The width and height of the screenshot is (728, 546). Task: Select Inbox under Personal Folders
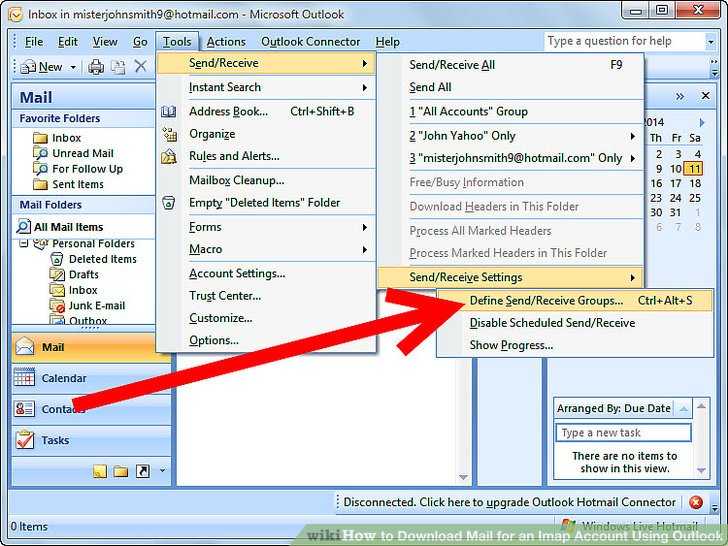tap(83, 290)
